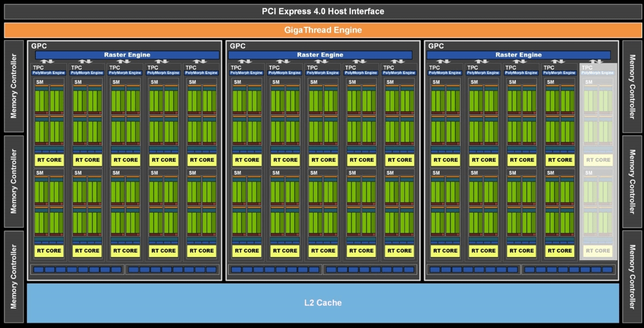The width and height of the screenshot is (644, 328).
Task: Click first TPC's lower RT CORE in left GPC
Action: (x=49, y=251)
